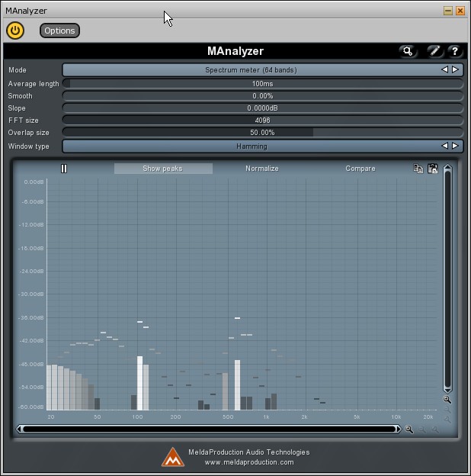
Task: Zoom in horizontally with active magnifier icon
Action: tap(409, 429)
